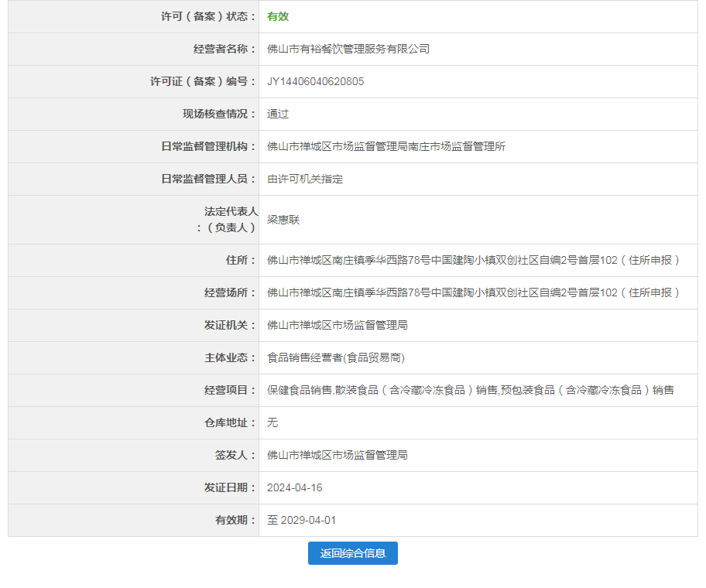This screenshot has height=588, width=706.
Task: Click the address in the 住所 row
Action: click(x=473, y=260)
